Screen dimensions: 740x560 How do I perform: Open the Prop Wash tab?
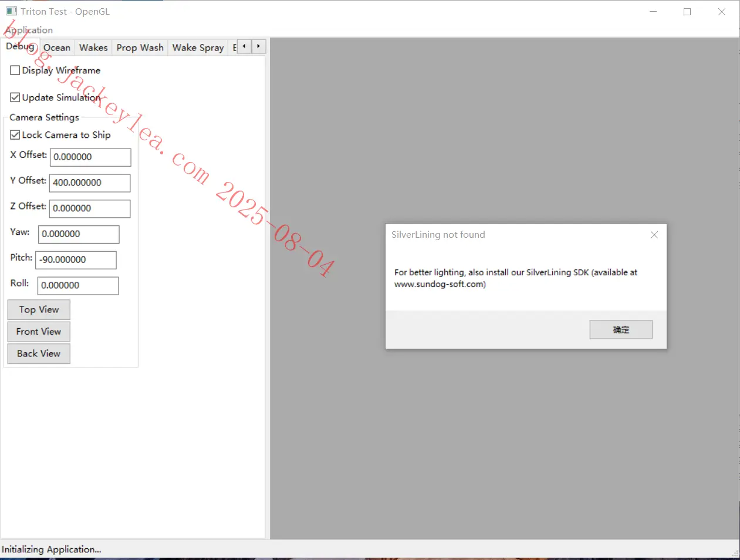(x=140, y=48)
